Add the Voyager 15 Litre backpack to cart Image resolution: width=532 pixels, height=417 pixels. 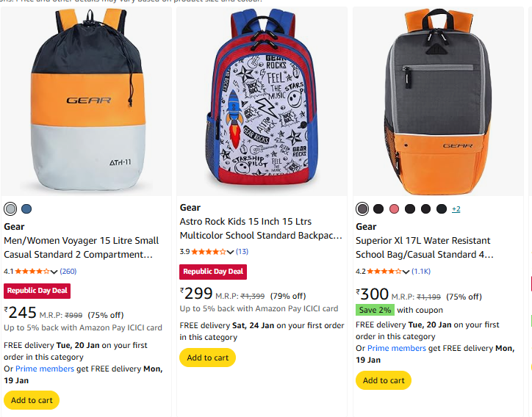coord(32,400)
